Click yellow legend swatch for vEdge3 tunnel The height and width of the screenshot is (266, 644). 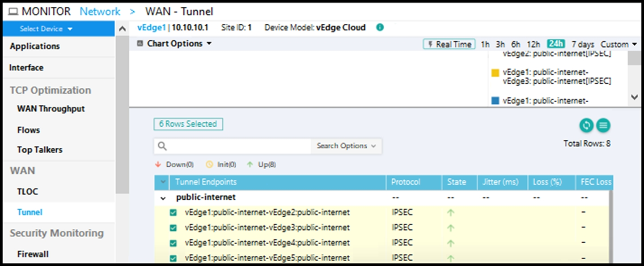point(495,73)
